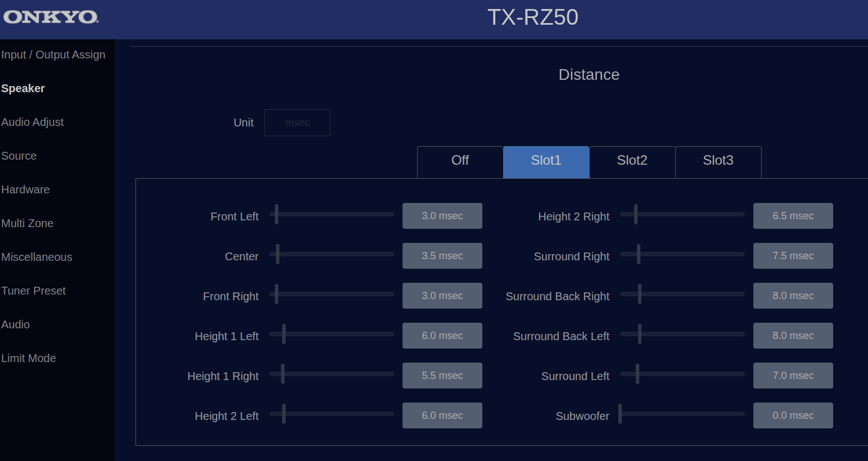Go to Audio Adjust settings
The height and width of the screenshot is (461, 868).
pos(33,122)
